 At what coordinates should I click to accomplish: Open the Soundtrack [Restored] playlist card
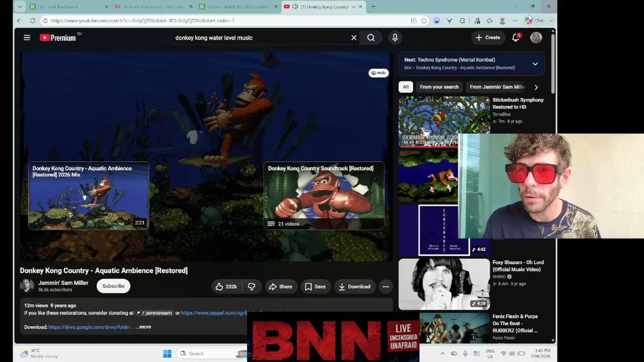click(x=324, y=196)
